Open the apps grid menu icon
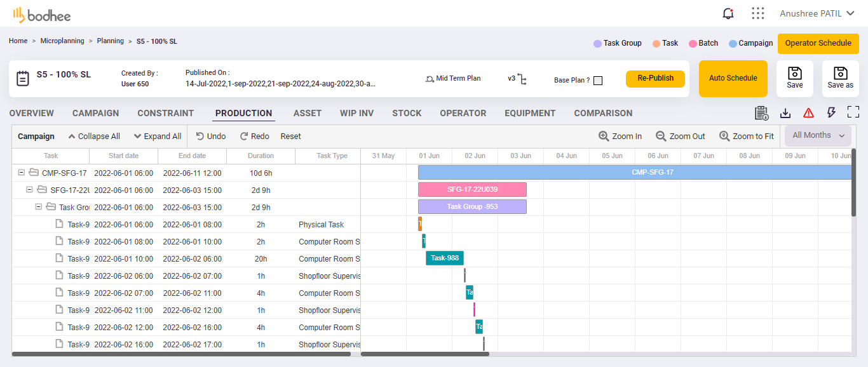This screenshot has height=367, width=868. click(757, 13)
